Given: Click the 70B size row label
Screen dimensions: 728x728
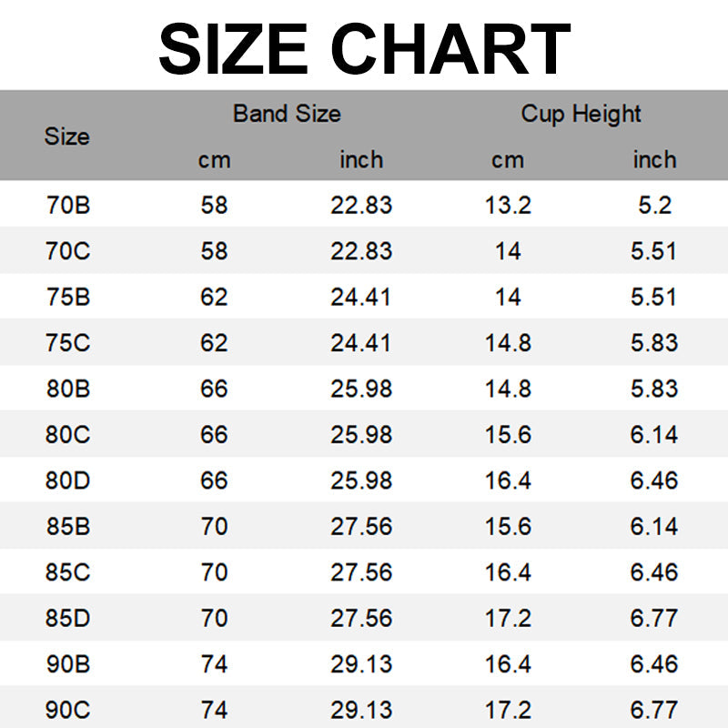Looking at the screenshot, I should [68, 205].
